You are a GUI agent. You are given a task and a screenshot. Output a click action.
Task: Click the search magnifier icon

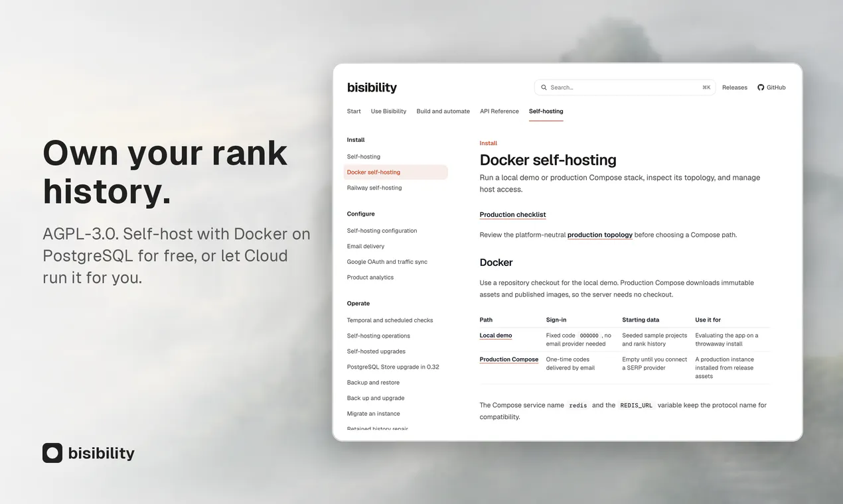(x=544, y=88)
